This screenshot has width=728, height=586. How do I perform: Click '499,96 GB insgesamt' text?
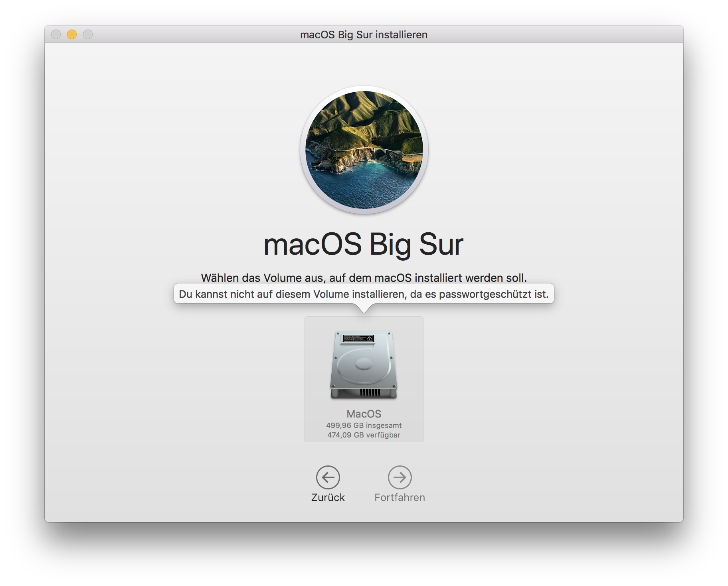[364, 425]
